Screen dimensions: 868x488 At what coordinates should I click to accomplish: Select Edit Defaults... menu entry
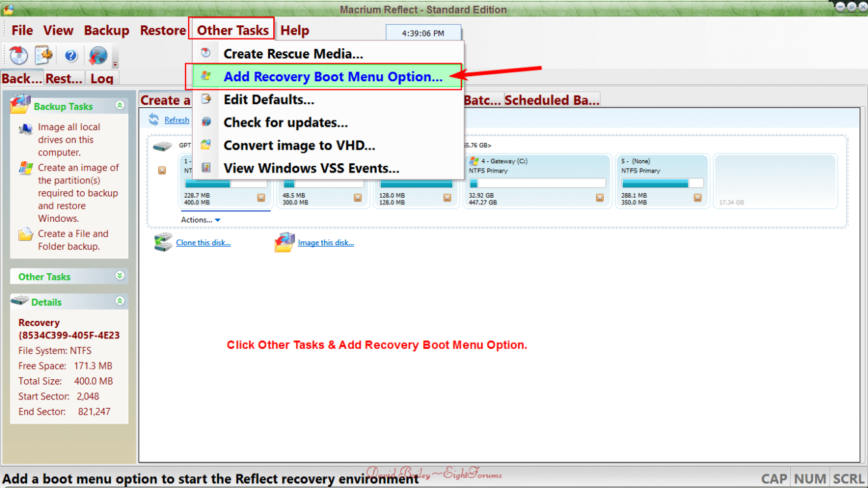pyautogui.click(x=329, y=100)
